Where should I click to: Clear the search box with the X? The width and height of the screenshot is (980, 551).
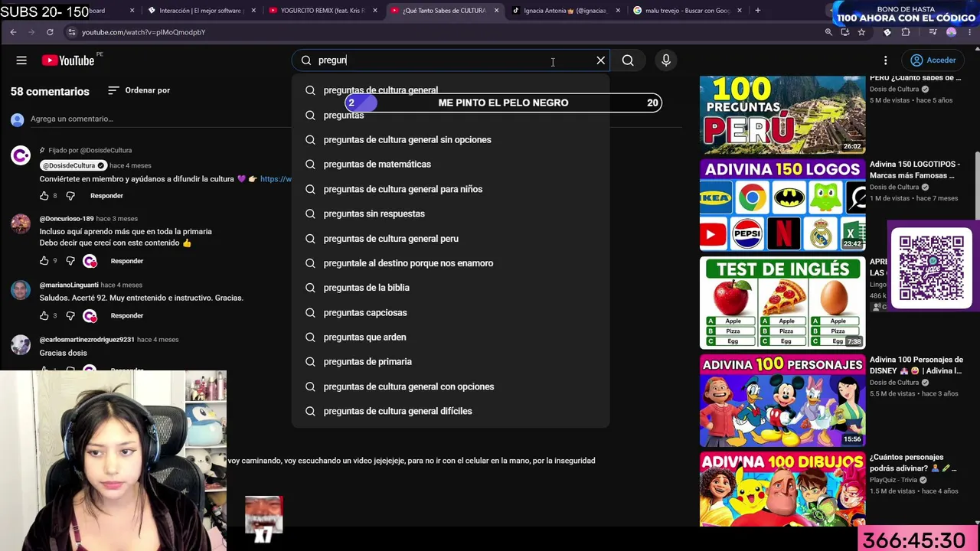click(x=601, y=60)
